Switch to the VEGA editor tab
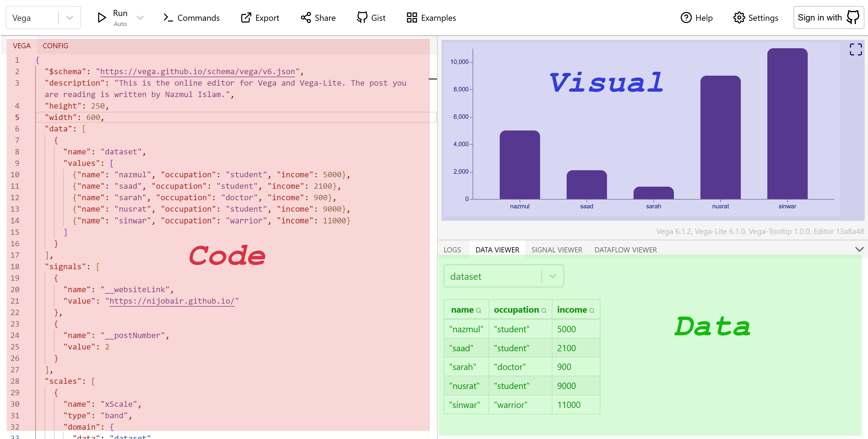Image resolution: width=868 pixels, height=439 pixels. tap(22, 46)
